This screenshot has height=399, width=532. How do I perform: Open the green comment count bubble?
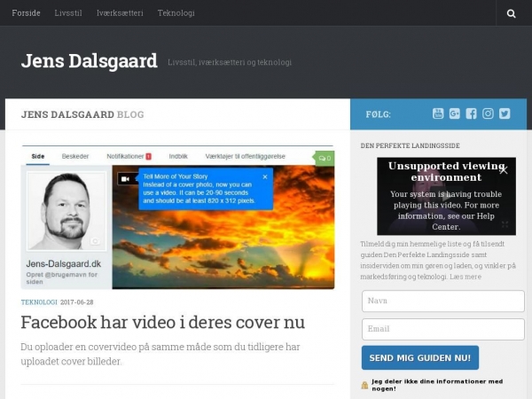click(324, 158)
